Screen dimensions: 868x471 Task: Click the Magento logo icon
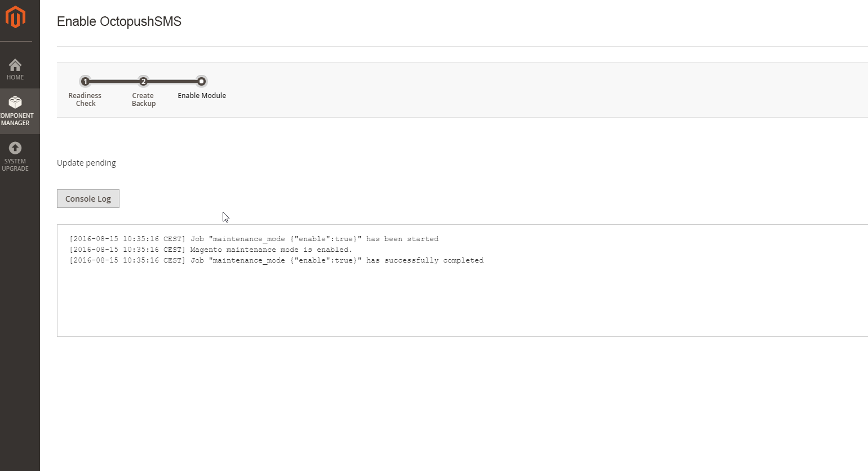(x=15, y=17)
